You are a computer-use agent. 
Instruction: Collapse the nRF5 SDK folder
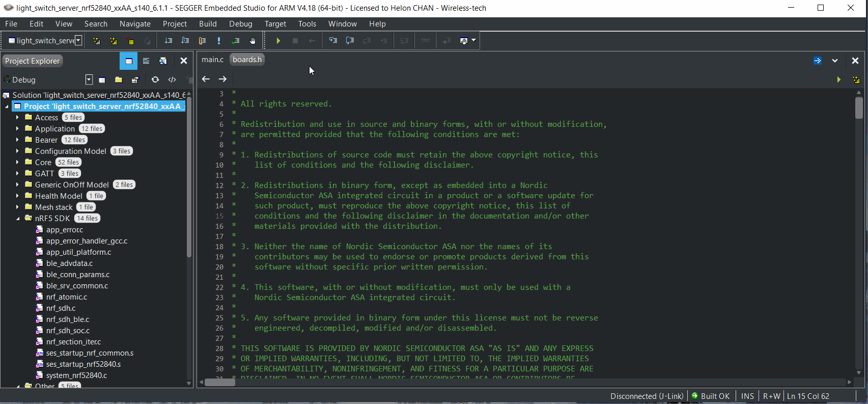coord(17,219)
